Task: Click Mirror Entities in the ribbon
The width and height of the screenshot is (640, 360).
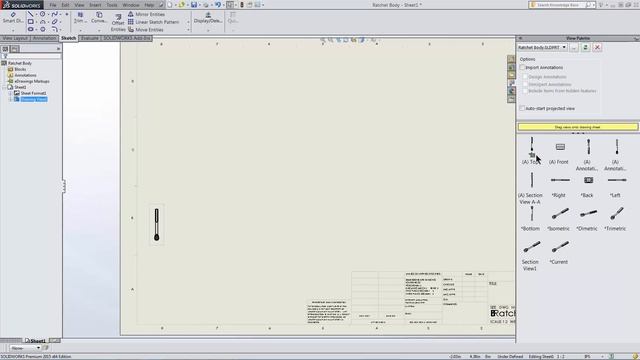Action: pyautogui.click(x=147, y=14)
